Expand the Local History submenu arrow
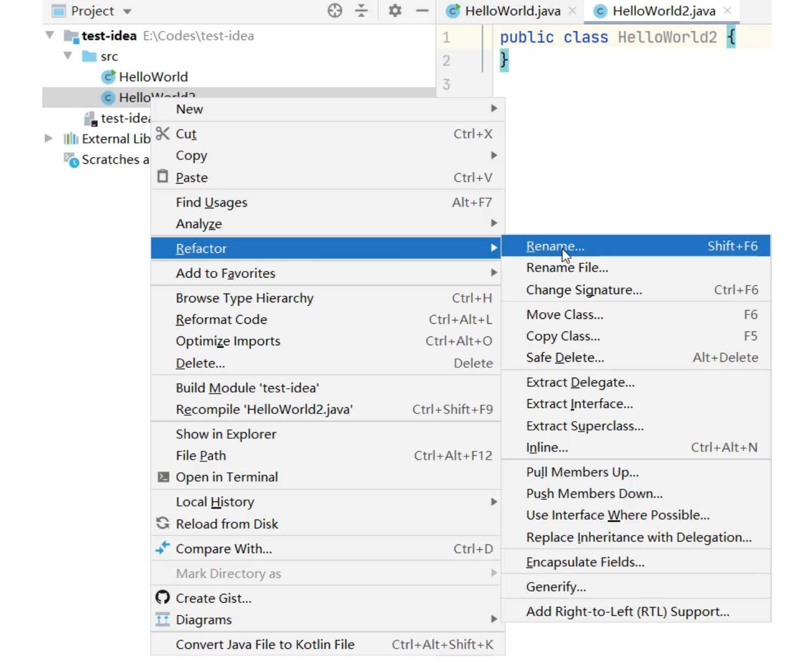 pyautogui.click(x=494, y=501)
